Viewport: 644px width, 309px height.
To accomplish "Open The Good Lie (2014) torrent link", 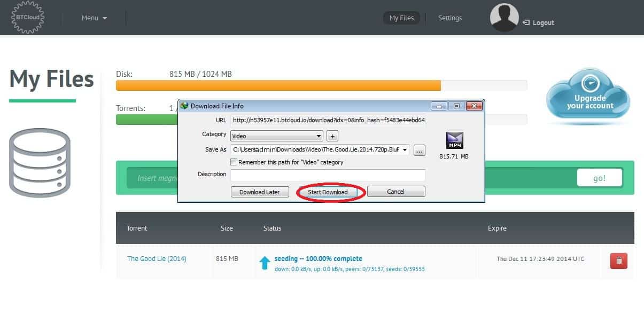I will pyautogui.click(x=157, y=259).
